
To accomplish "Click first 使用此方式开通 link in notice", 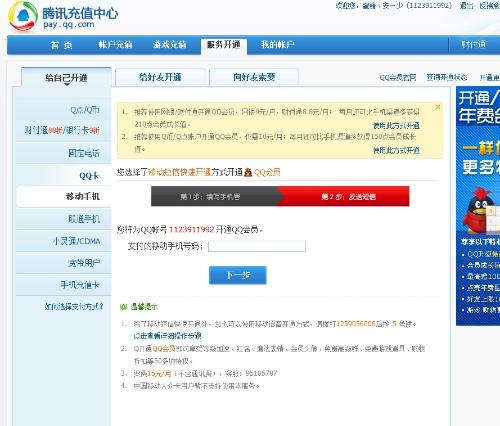I will point(396,126).
